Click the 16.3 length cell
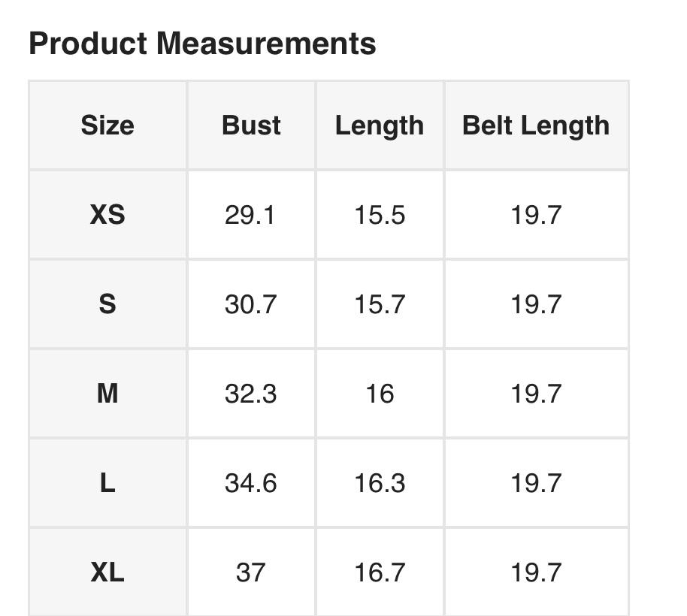This screenshot has height=616, width=687. pyautogui.click(x=380, y=483)
